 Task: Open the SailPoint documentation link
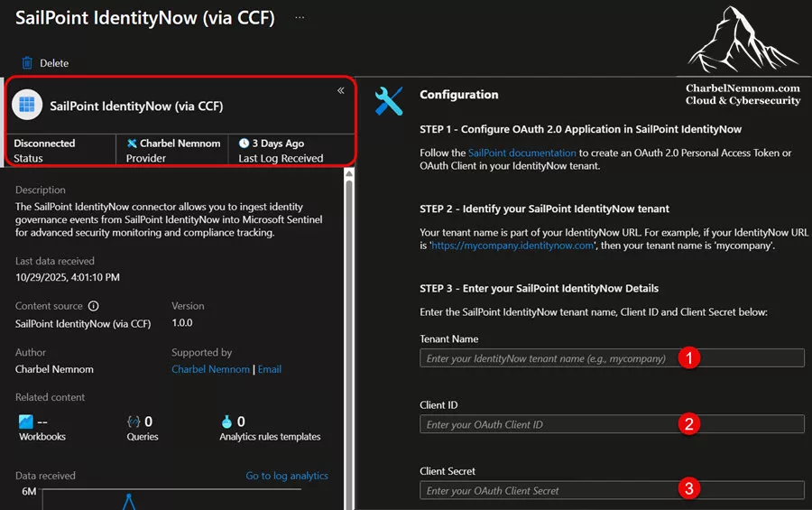point(522,153)
